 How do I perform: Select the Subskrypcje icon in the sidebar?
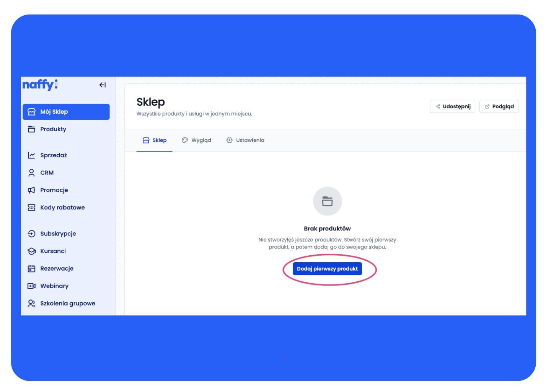(31, 234)
